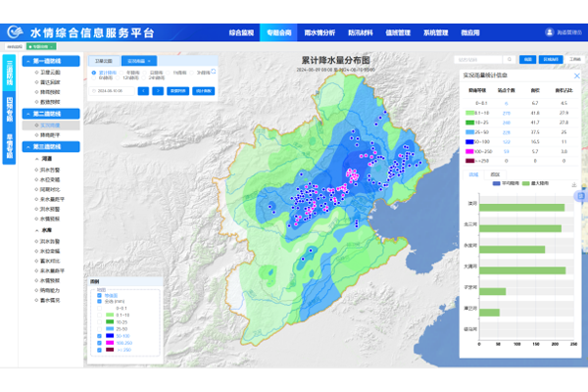588x392 pixels.
Task: Switch to the 卫星云图 tab
Action: pos(104,61)
